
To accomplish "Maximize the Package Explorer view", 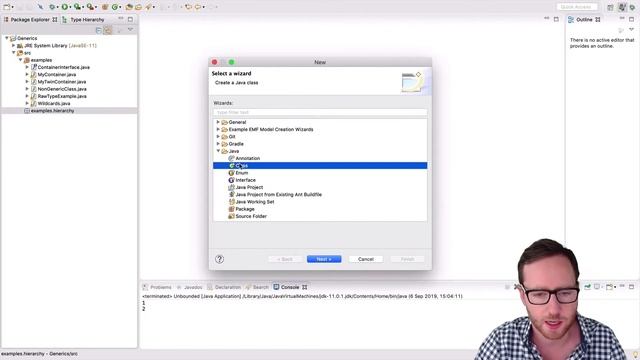I will [130, 19].
